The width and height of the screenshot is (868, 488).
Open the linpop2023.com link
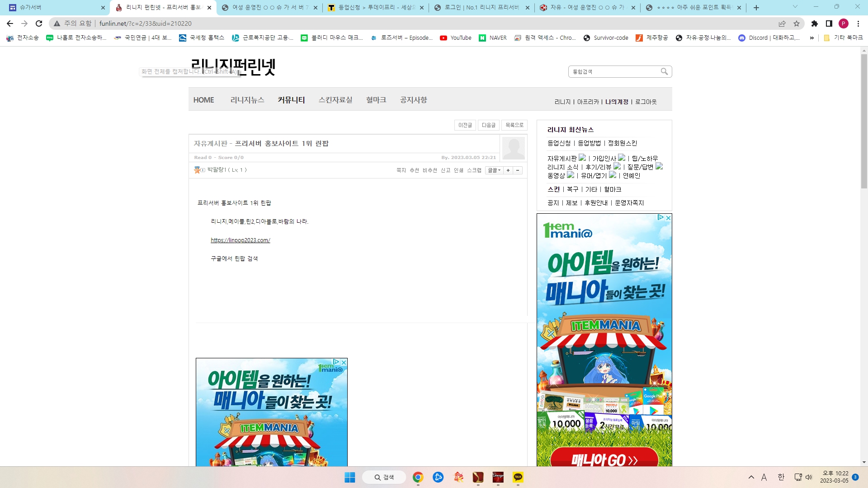tap(241, 240)
